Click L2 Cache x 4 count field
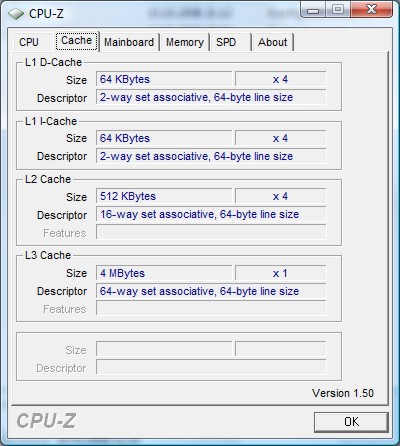 point(280,196)
